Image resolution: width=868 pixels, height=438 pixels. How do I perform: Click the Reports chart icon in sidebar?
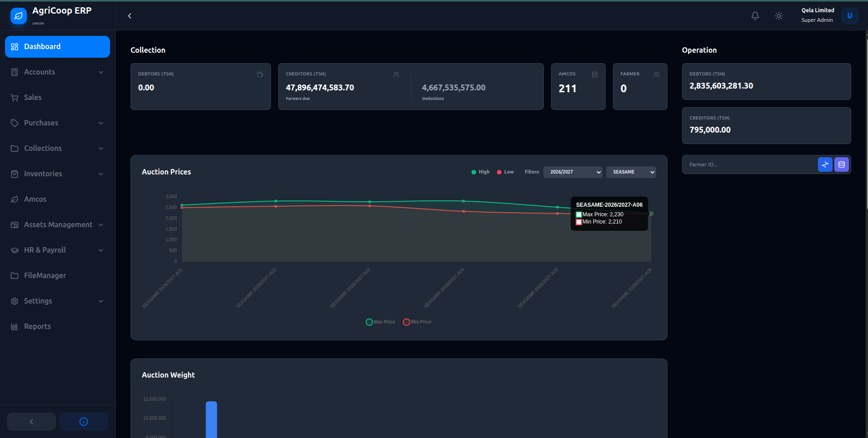point(15,327)
